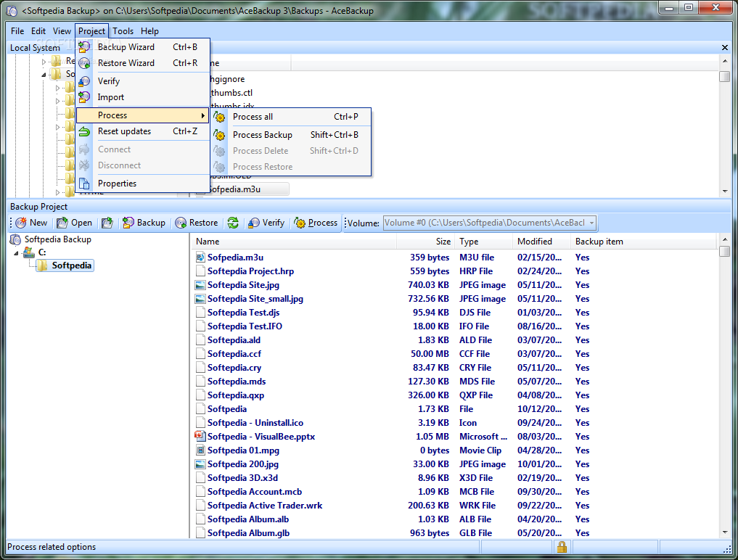
Task: Click the Properties icon in Project menu
Action: point(84,184)
